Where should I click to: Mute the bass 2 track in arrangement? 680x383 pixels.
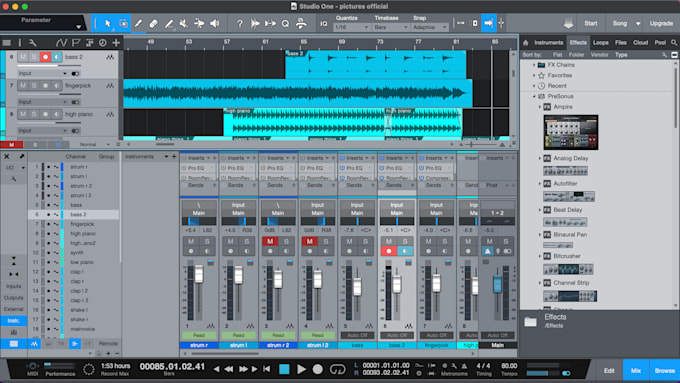tap(23, 57)
